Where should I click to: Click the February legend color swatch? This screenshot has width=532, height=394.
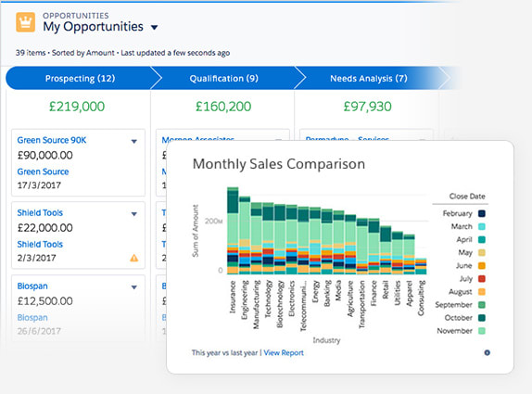point(481,213)
